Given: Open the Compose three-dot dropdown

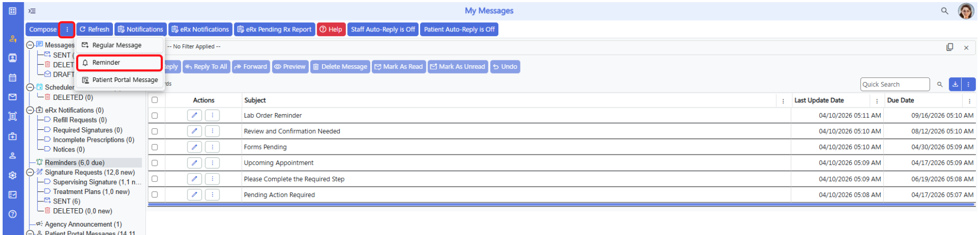Looking at the screenshot, I should tap(67, 29).
